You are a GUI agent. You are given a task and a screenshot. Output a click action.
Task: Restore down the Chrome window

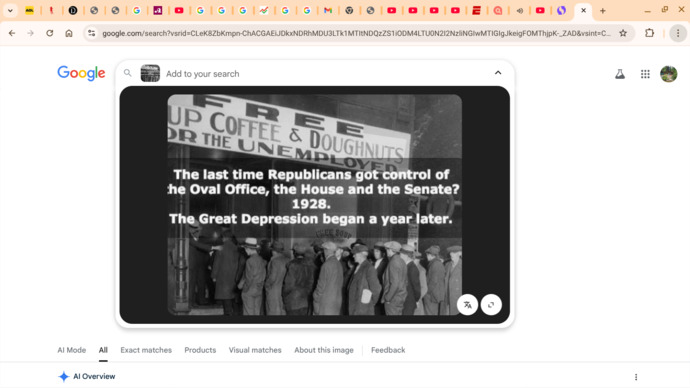tap(665, 10)
